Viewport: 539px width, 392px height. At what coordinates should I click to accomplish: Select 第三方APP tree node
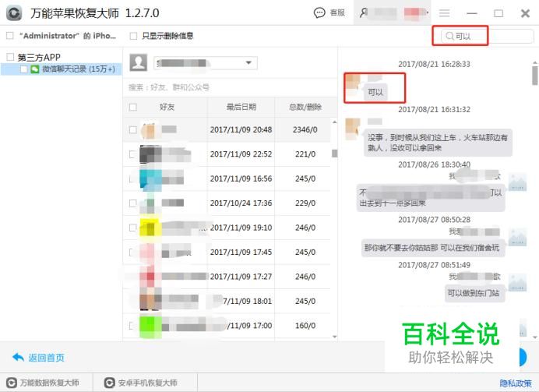39,57
